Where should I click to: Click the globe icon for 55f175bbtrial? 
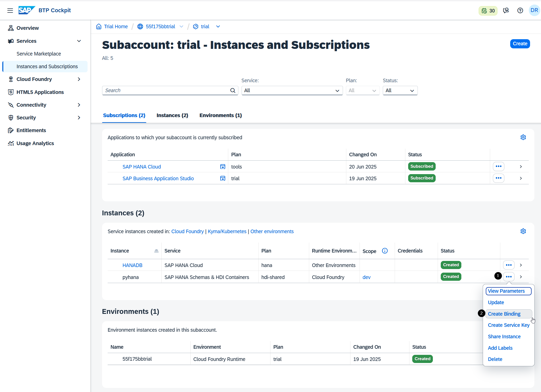click(x=140, y=26)
